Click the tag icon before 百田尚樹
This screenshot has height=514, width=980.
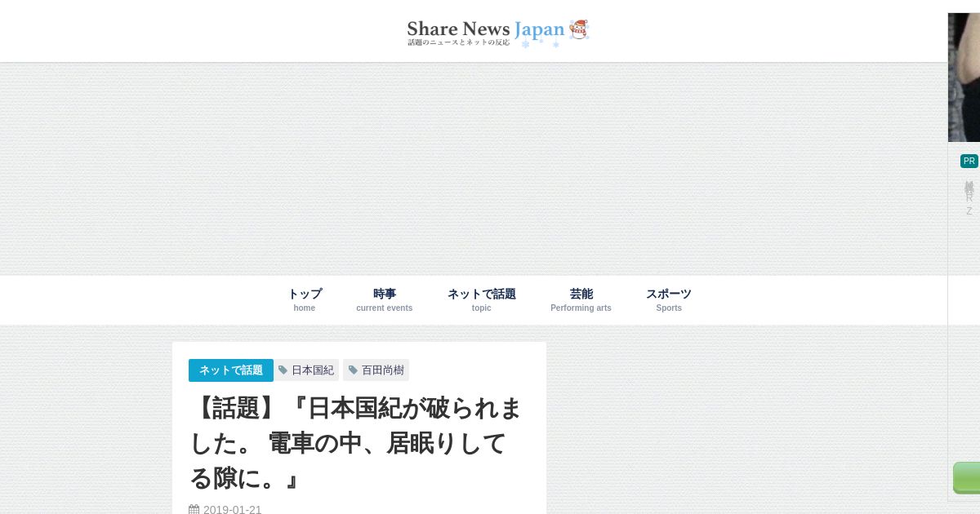coord(353,370)
